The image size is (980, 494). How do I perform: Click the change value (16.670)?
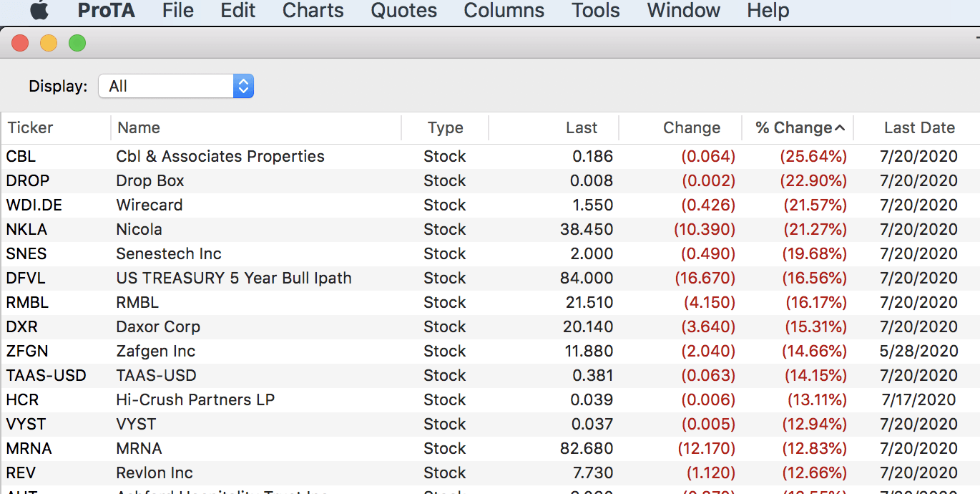(705, 278)
